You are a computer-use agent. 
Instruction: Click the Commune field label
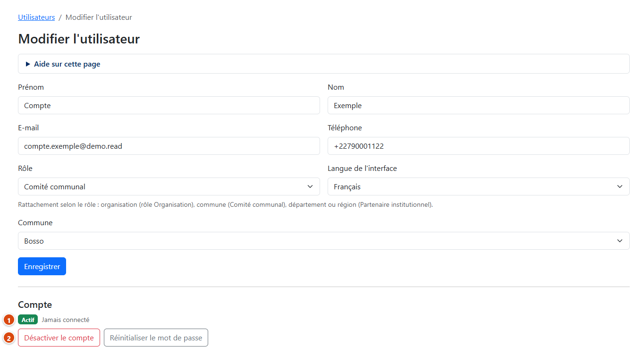pyautogui.click(x=35, y=222)
